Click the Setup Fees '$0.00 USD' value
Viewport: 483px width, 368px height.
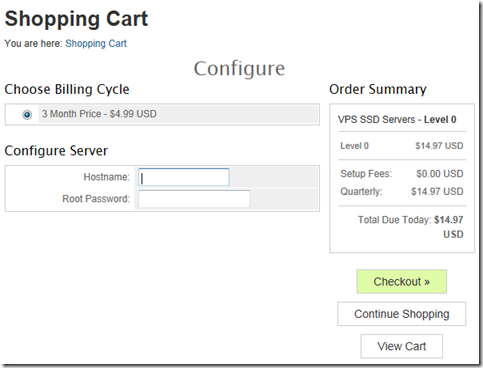click(440, 174)
